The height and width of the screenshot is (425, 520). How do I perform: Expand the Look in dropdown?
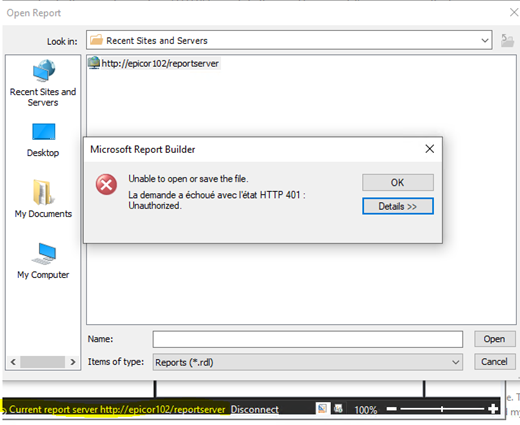pos(485,41)
